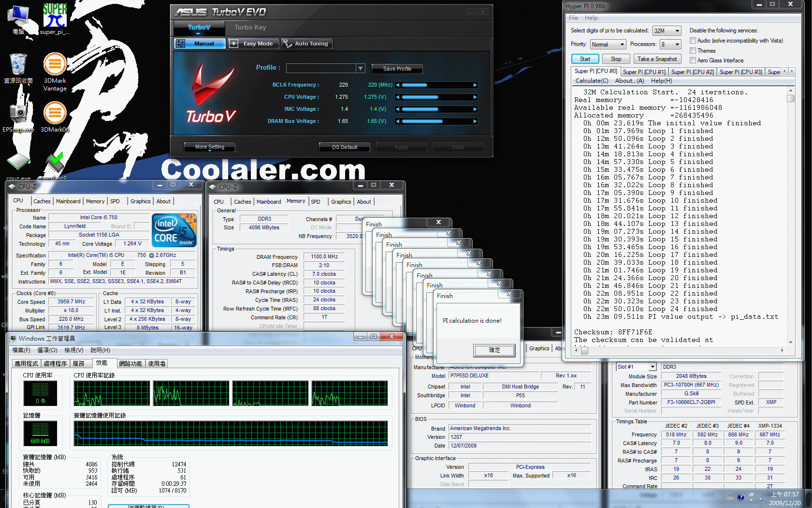Click the Stop button in Hyper PI
This screenshot has height=508, width=812.
click(616, 59)
